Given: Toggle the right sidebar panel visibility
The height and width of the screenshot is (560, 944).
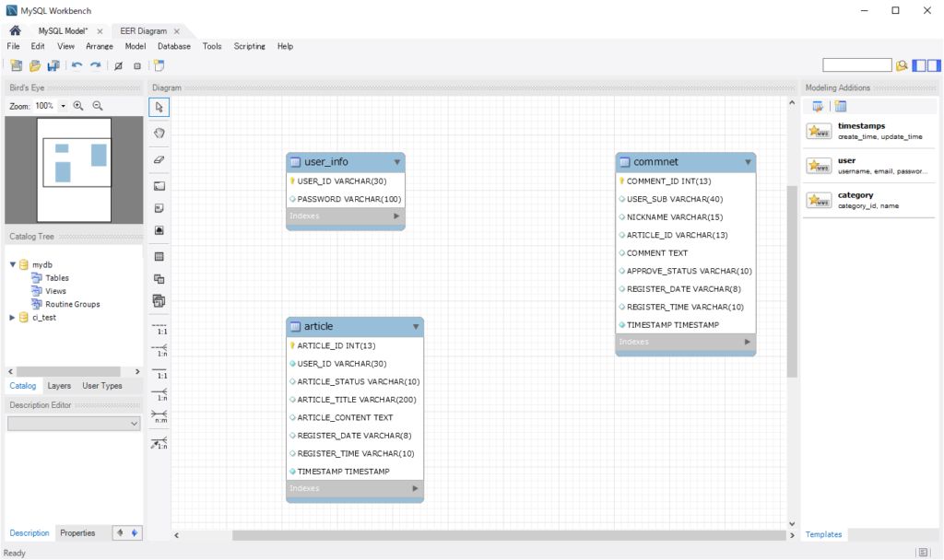Looking at the screenshot, I should (934, 65).
